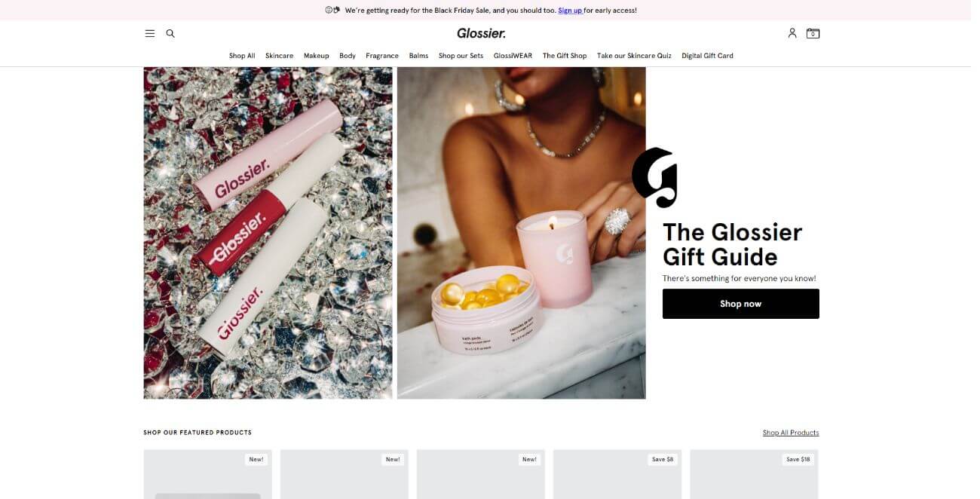Image resolution: width=980 pixels, height=499 pixels.
Task: Go to the Fragrance category
Action: pyautogui.click(x=382, y=56)
